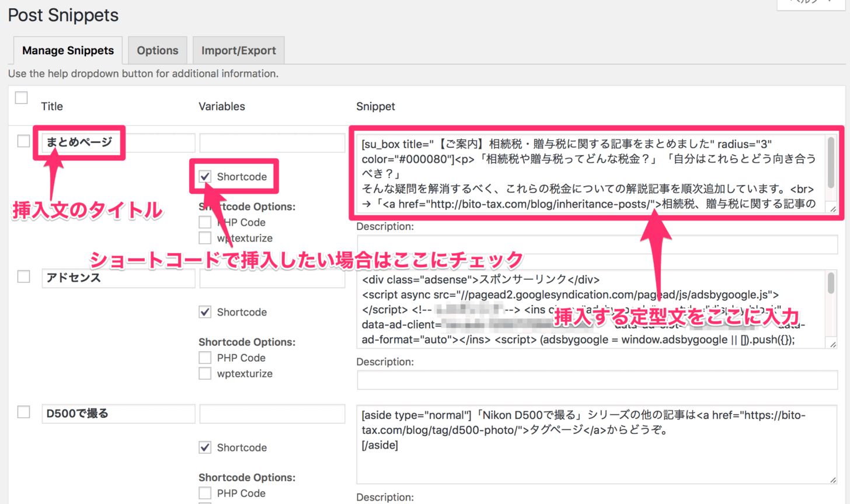Click the Variables column header
This screenshot has height=504, width=850.
[222, 106]
